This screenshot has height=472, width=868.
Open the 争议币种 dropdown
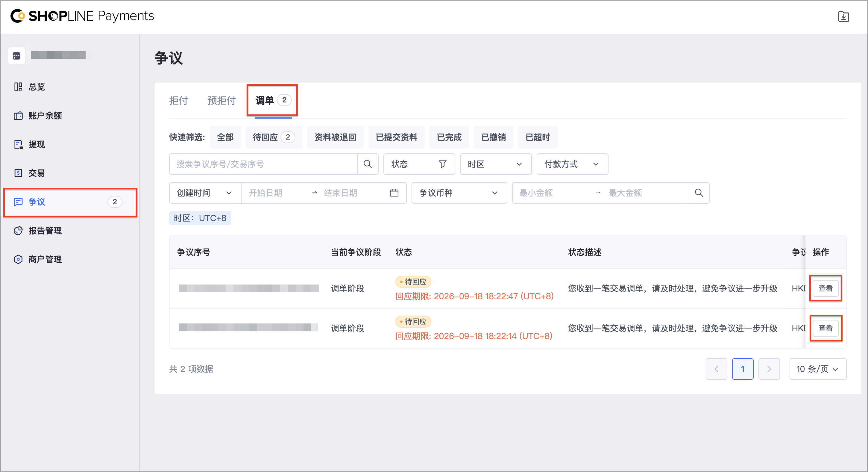459,193
